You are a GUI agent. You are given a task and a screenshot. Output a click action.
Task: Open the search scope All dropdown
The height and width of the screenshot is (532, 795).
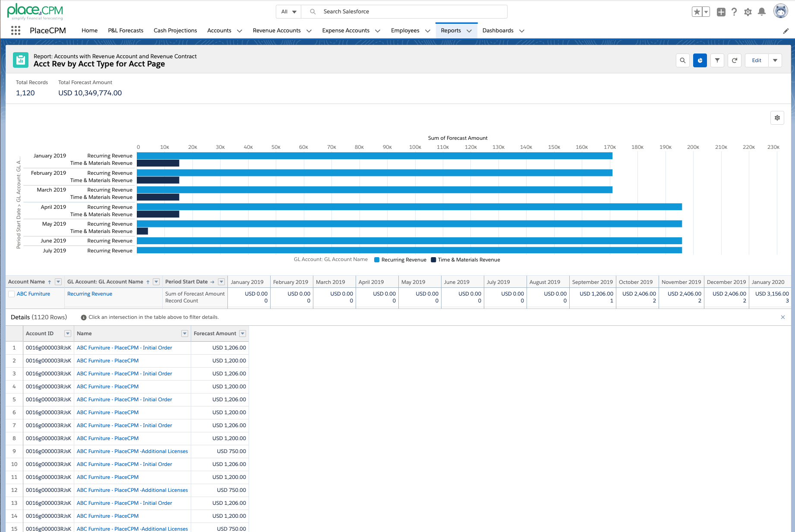tap(289, 12)
